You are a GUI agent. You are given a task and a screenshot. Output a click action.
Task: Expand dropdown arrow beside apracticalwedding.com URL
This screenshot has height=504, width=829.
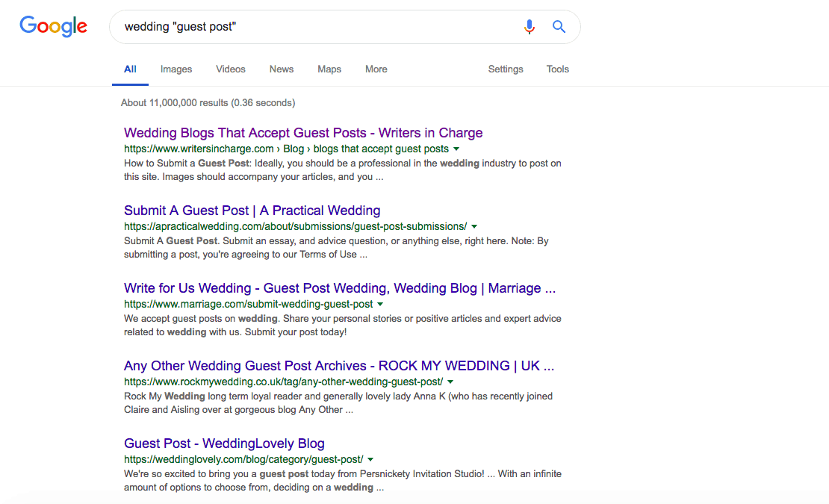click(474, 227)
